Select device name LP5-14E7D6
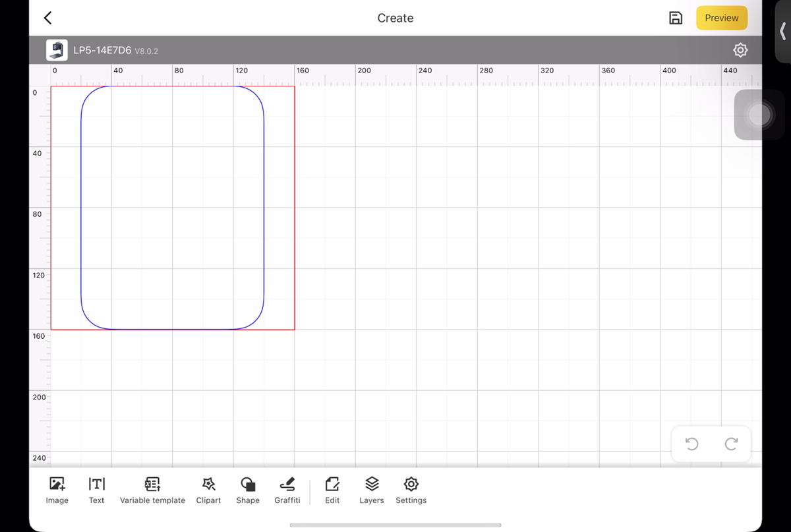The image size is (791, 532). point(102,50)
